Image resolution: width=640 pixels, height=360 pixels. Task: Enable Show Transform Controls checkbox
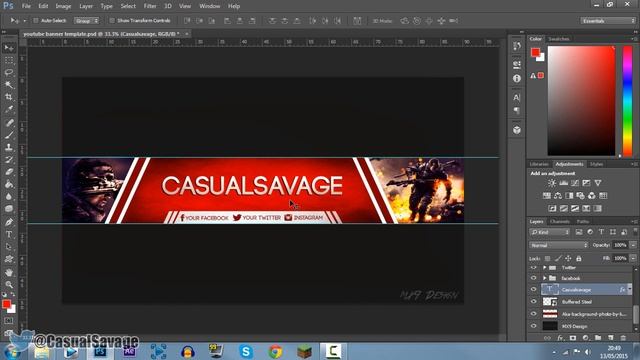click(112, 20)
